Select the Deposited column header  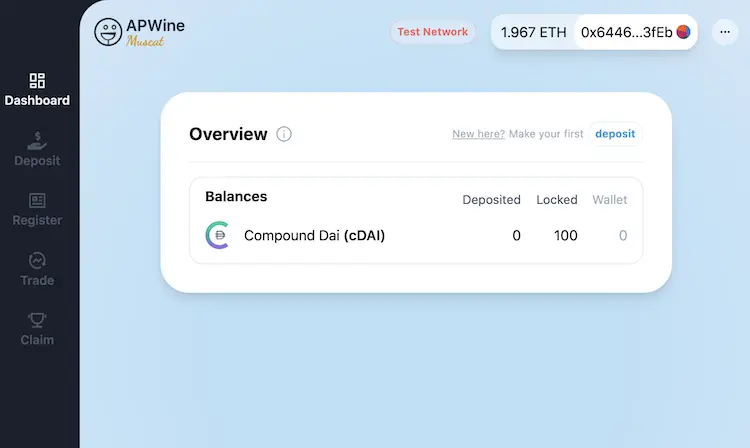491,200
